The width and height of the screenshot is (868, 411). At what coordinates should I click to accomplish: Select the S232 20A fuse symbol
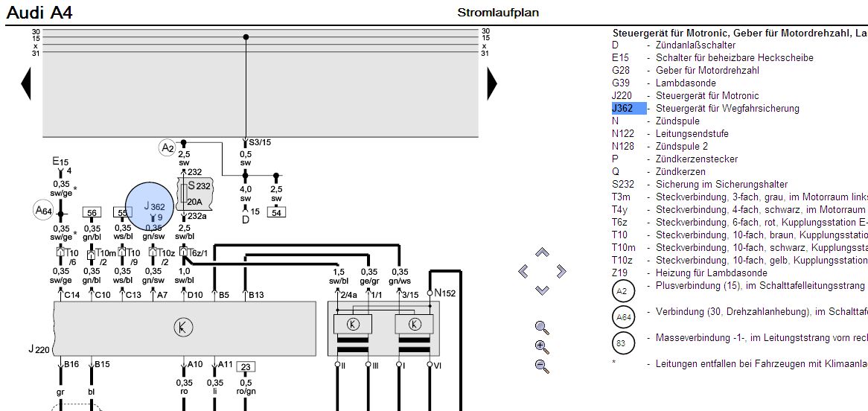point(194,194)
